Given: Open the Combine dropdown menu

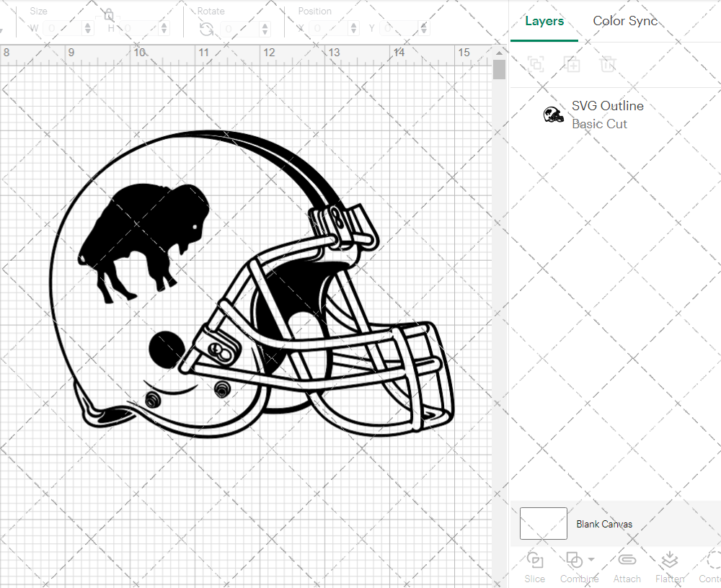Looking at the screenshot, I should (x=591, y=560).
